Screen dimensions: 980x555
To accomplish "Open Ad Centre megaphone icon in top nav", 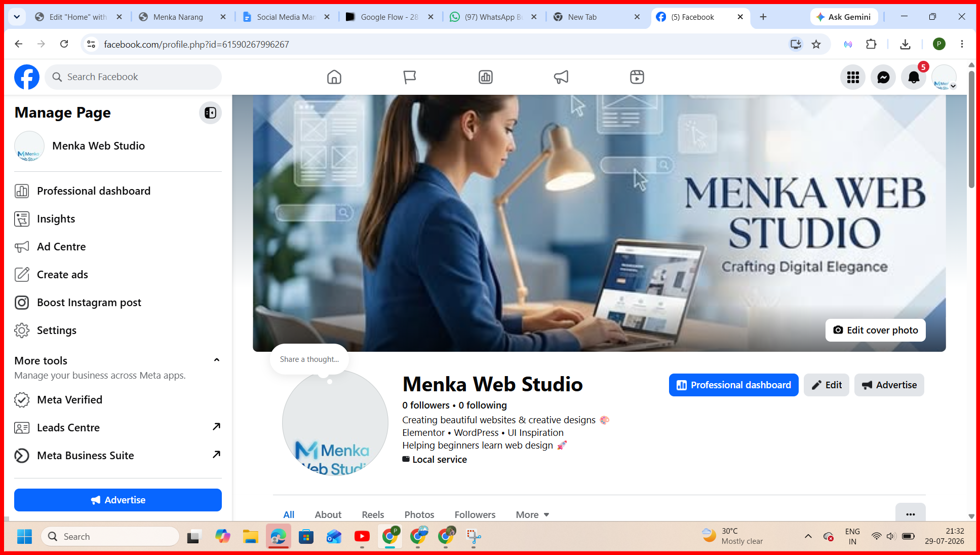I will (561, 77).
